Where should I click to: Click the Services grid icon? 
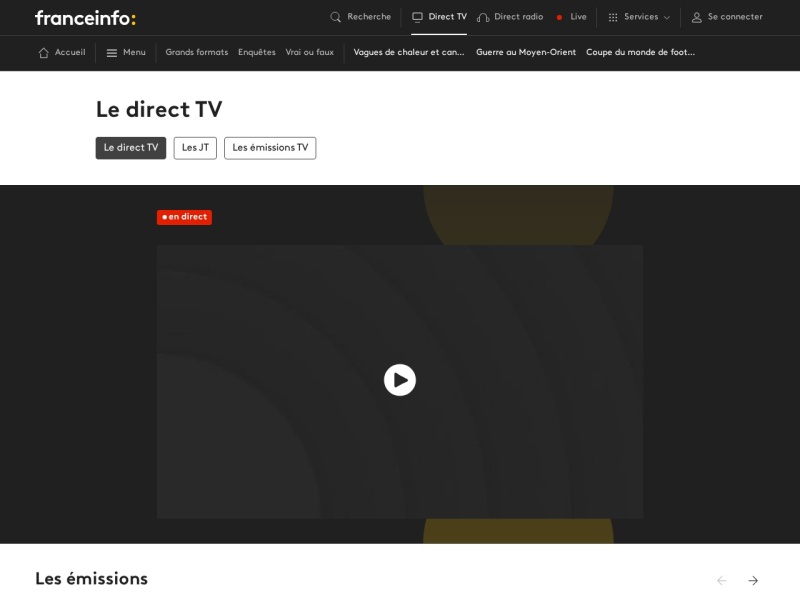pos(613,17)
